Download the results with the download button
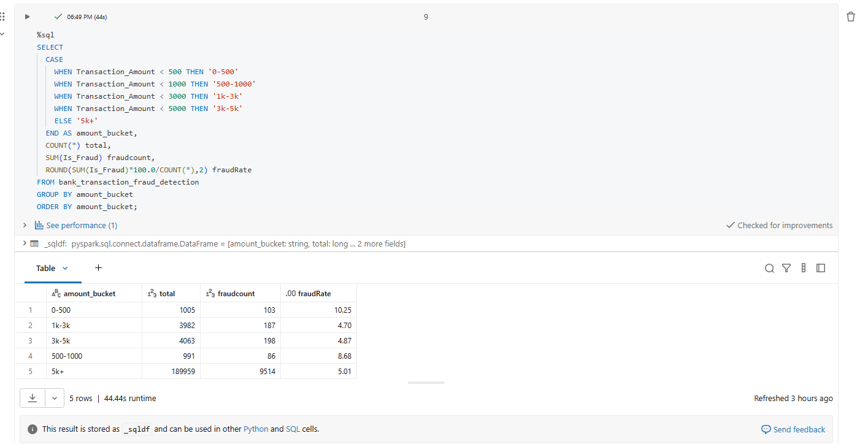This screenshot has width=868, height=444. [33, 398]
